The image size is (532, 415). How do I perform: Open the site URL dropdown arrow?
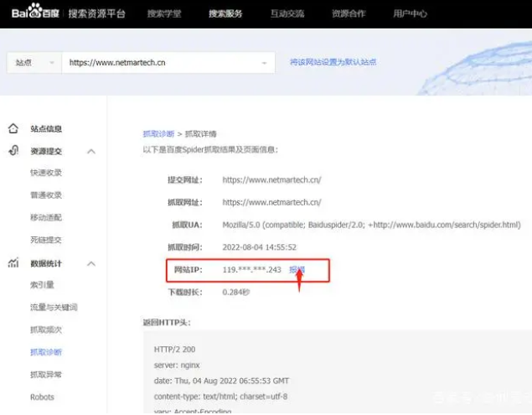click(x=265, y=63)
